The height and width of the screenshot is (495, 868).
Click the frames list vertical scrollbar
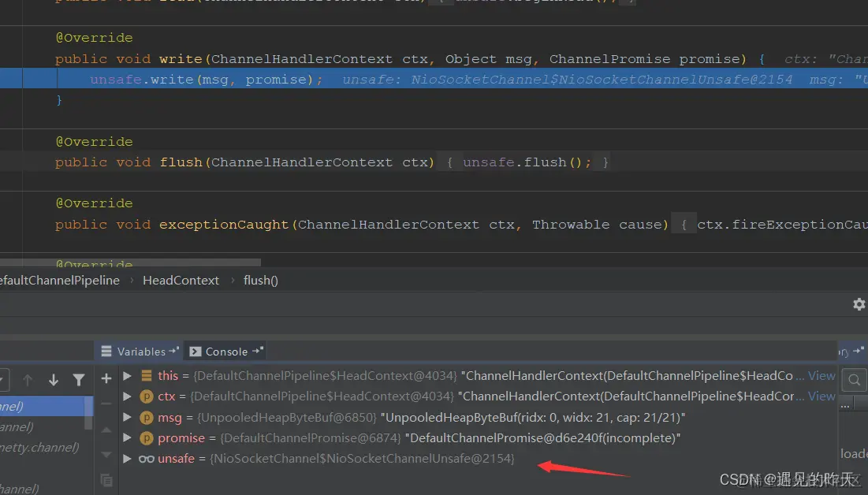tap(88, 413)
